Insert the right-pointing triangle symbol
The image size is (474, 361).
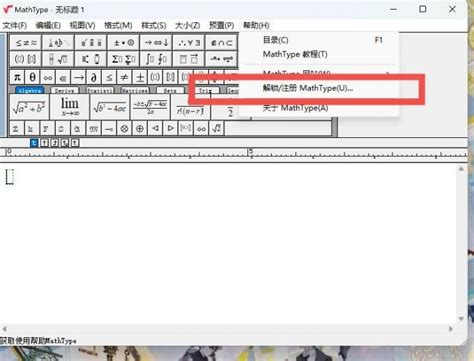tap(170, 128)
